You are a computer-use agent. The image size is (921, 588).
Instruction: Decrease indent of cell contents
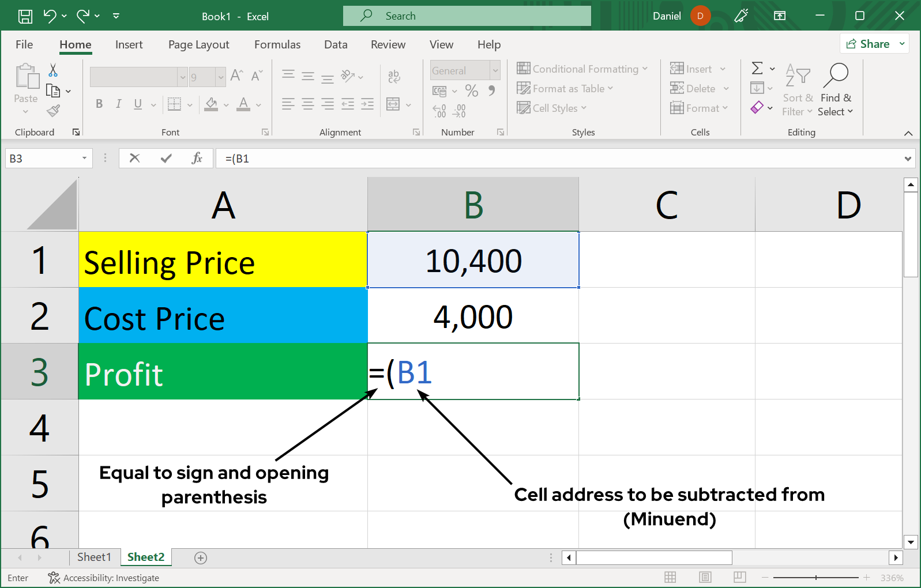[348, 104]
